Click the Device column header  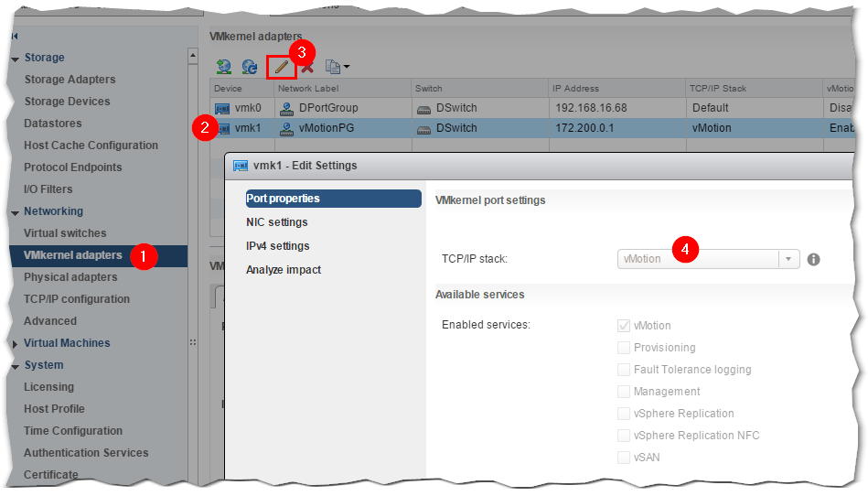[x=241, y=88]
